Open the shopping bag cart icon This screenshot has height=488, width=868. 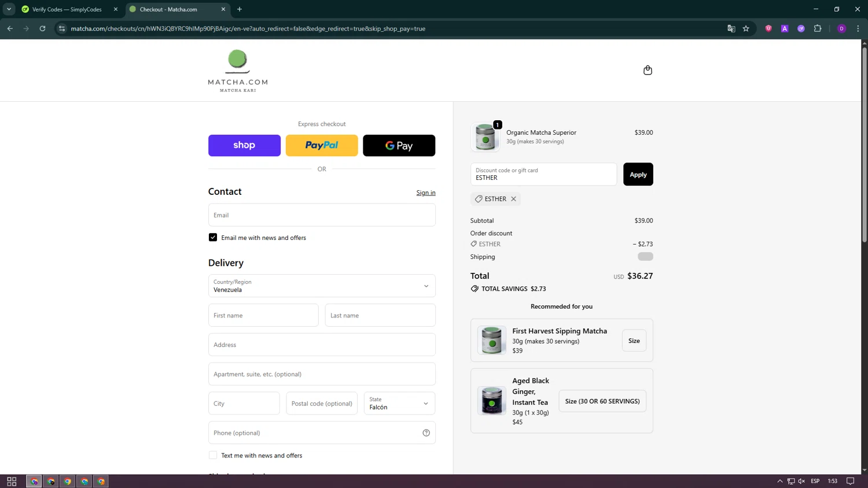[648, 70]
